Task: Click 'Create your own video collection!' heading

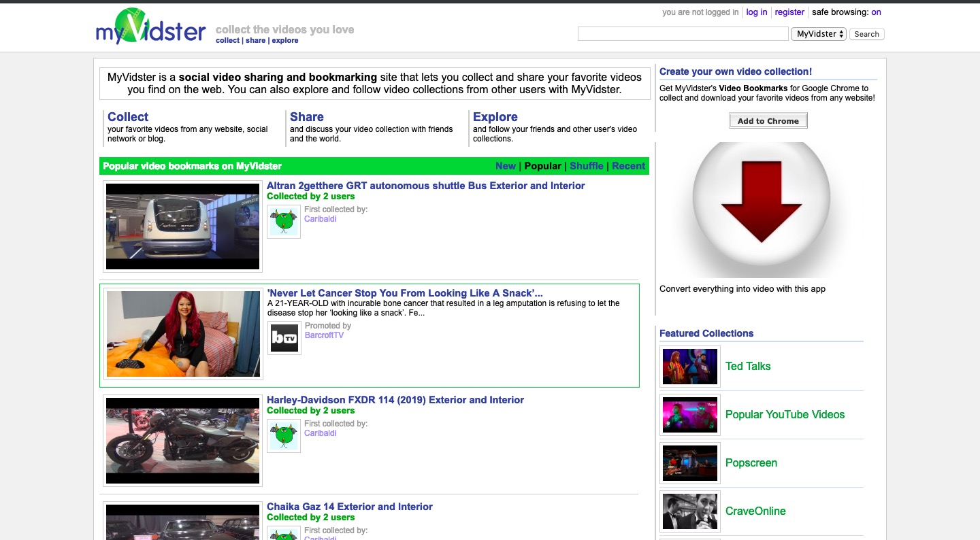Action: coord(736,71)
